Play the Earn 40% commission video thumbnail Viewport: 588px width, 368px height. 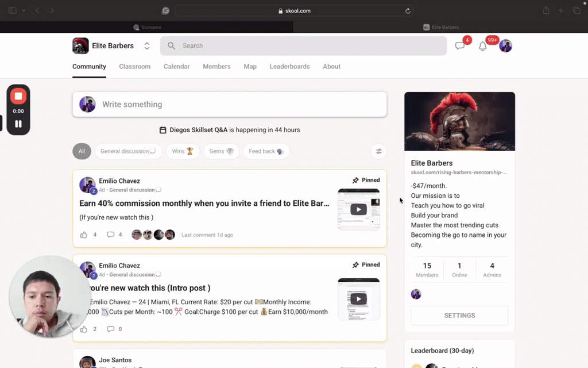coord(358,209)
